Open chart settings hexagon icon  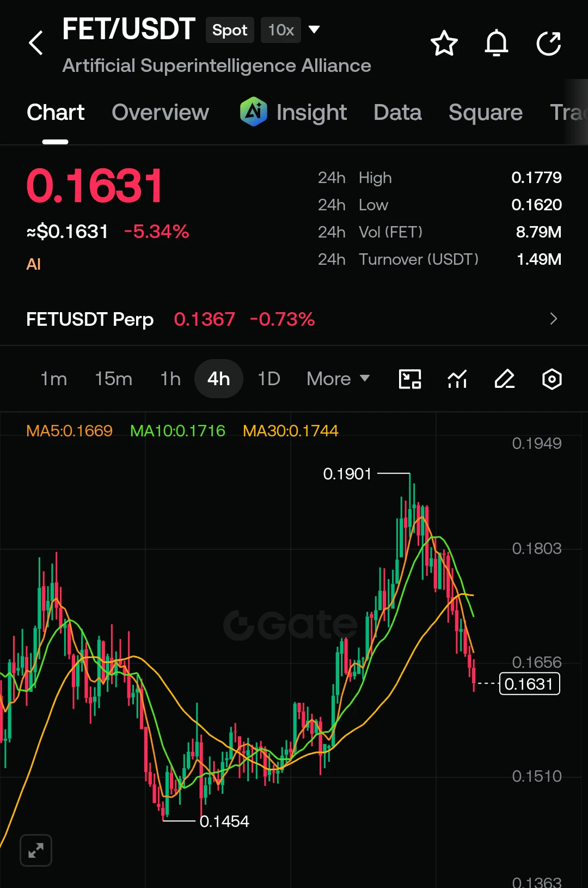click(552, 379)
